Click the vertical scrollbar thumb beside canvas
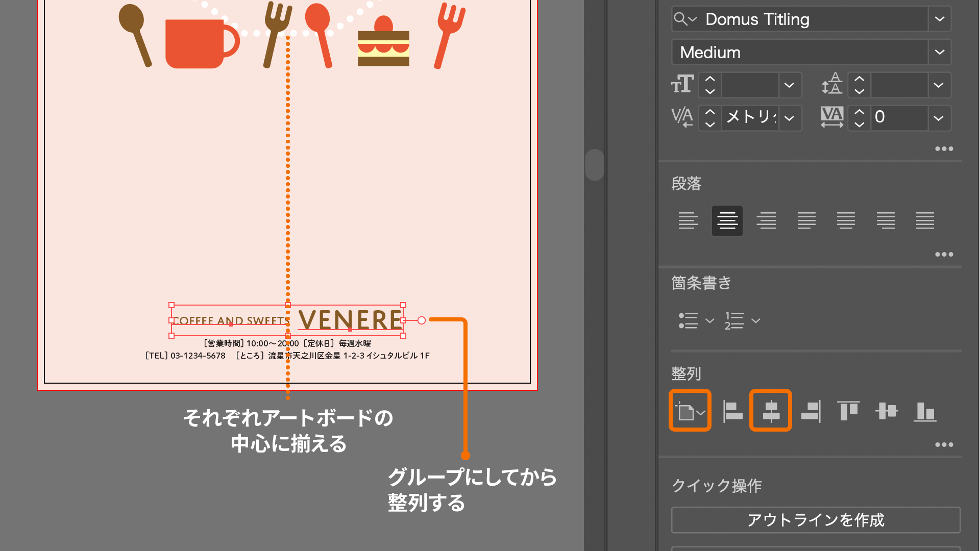The height and width of the screenshot is (551, 980). coord(594,164)
